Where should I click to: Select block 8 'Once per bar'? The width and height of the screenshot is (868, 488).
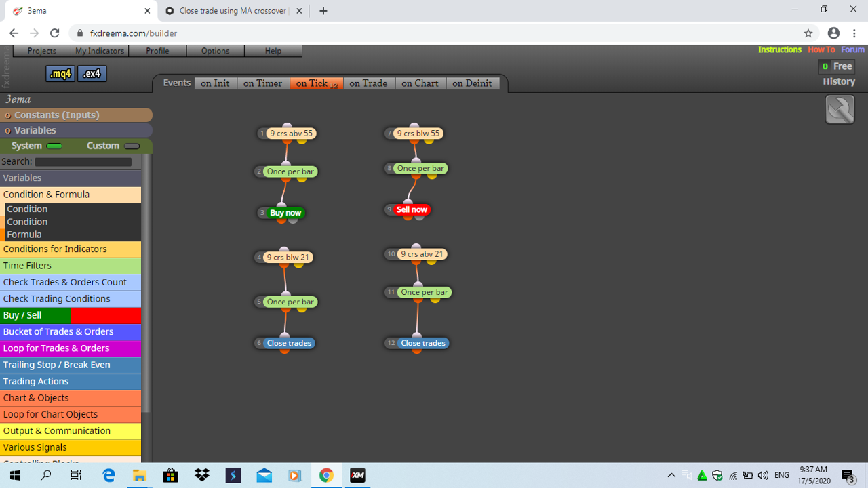(x=420, y=168)
